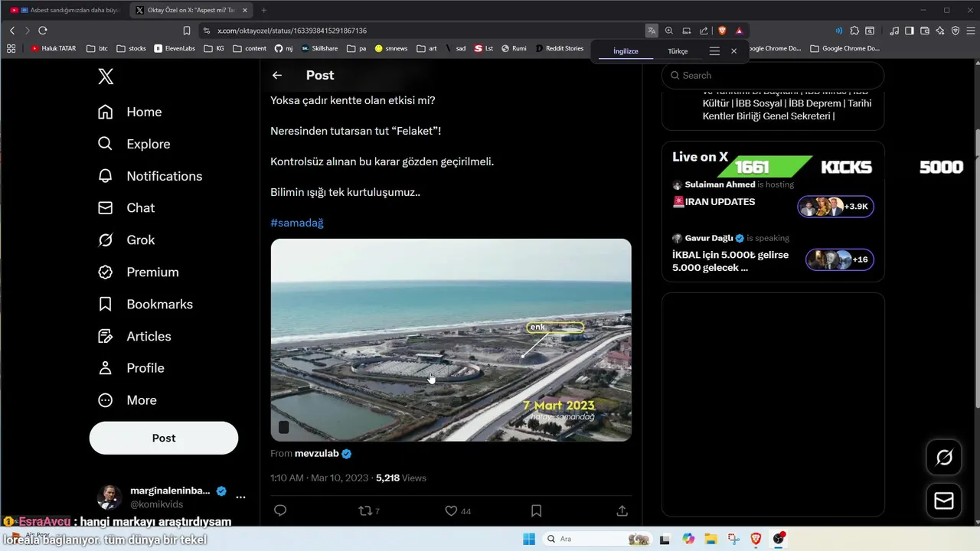Click the Brave Shields lion icon
Screen dimensions: 980x551
(721, 31)
